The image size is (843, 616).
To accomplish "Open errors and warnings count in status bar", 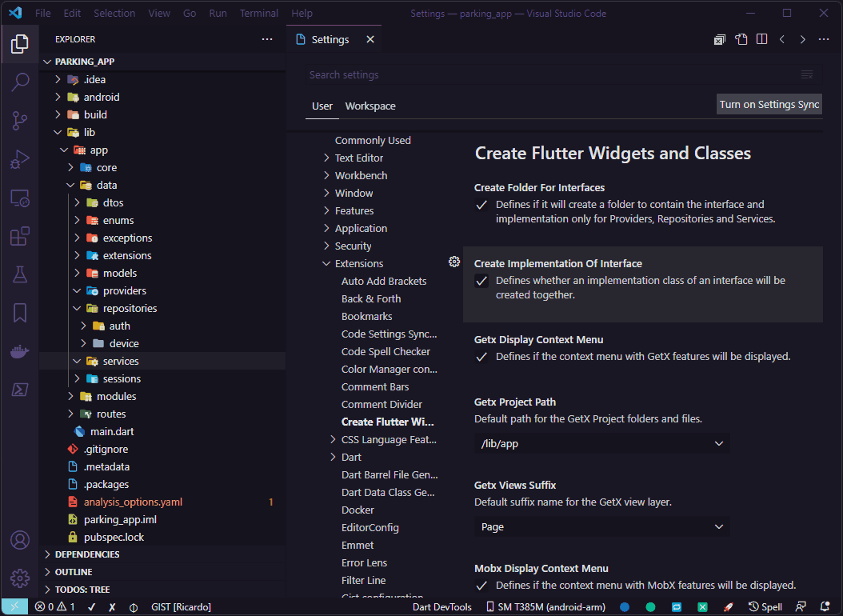I will (55, 607).
